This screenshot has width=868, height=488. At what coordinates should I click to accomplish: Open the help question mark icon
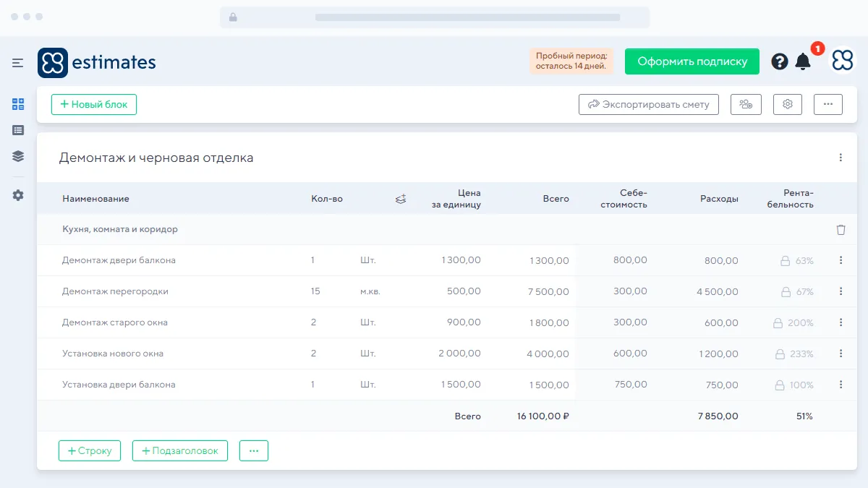(779, 61)
